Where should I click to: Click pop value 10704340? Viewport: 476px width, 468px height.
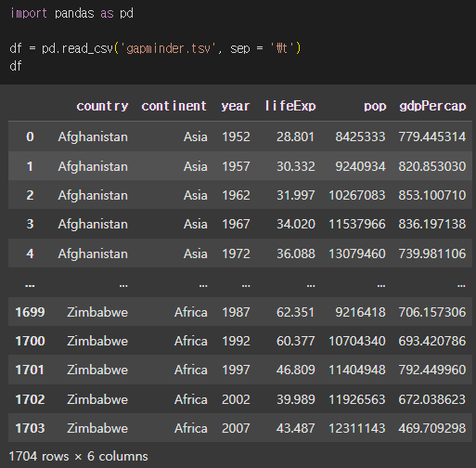coord(357,341)
